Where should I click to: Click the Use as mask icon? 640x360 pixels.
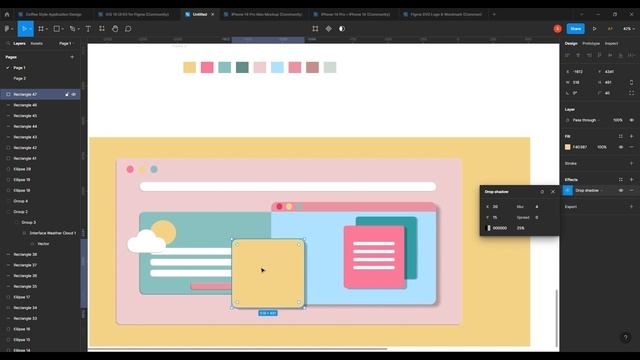342,29
